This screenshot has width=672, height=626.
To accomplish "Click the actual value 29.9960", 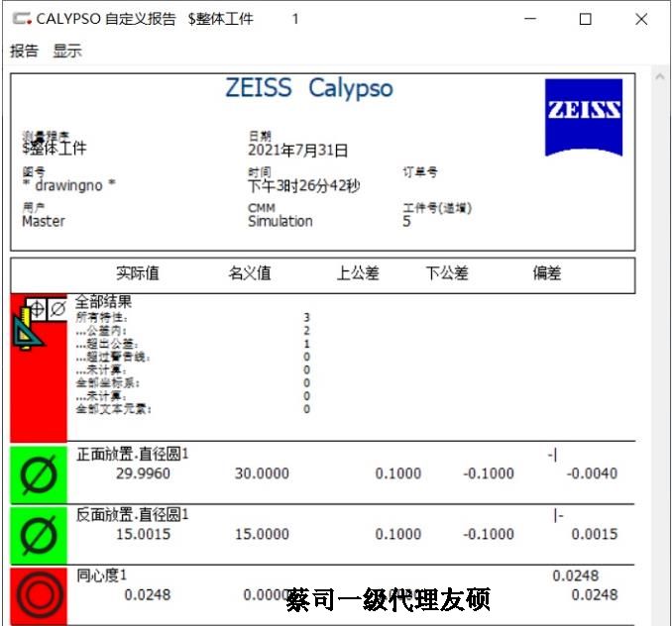I will [143, 473].
